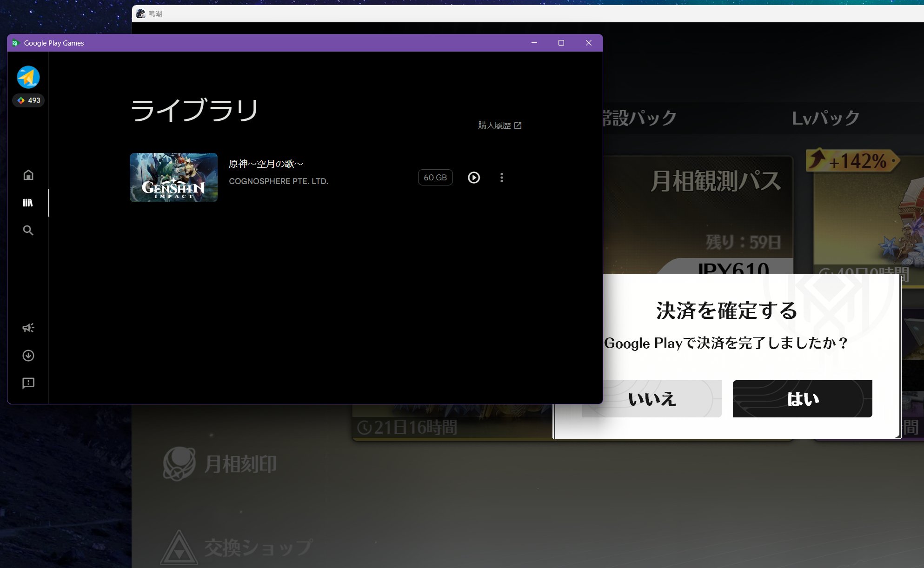Open the announcements megaphone icon
Viewport: 924px width, 568px height.
tap(28, 328)
